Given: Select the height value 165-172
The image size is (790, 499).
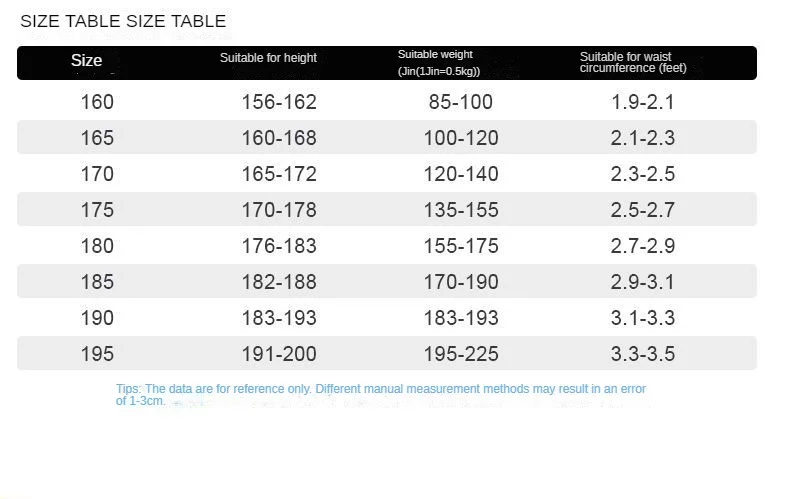Looking at the screenshot, I should (279, 174).
